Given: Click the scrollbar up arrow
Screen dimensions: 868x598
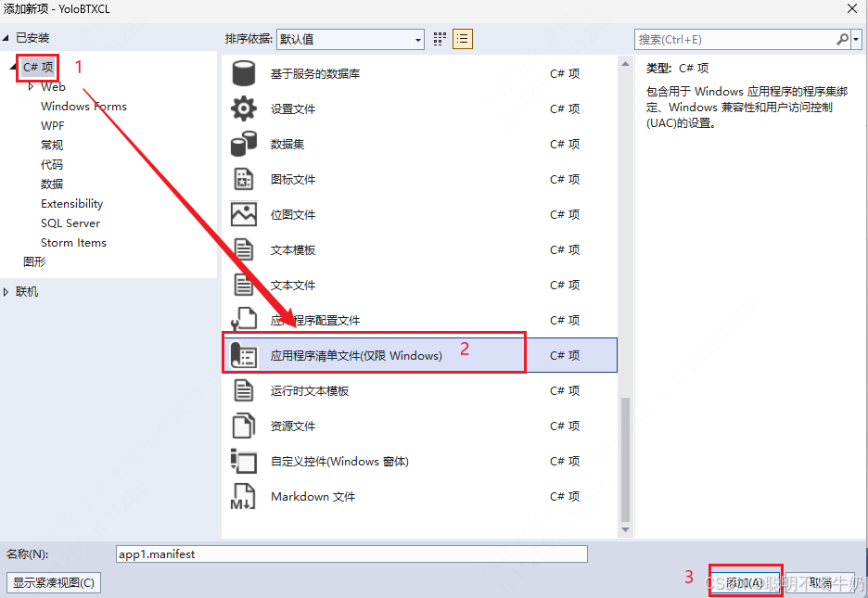Looking at the screenshot, I should coord(626,64).
